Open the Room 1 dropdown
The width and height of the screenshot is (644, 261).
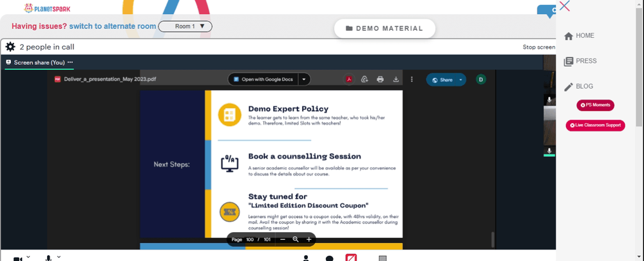[185, 26]
